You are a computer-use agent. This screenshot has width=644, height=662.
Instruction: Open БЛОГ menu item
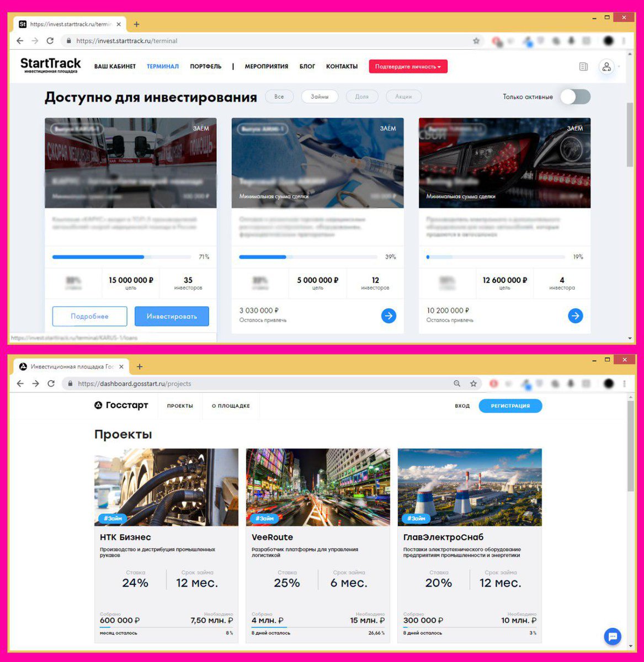[x=307, y=66]
